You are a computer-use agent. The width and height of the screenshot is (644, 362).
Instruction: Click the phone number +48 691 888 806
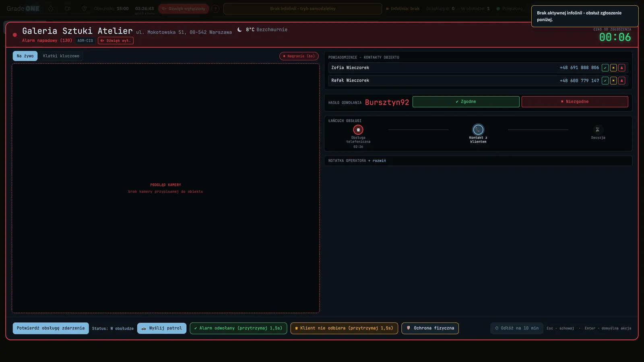(579, 68)
